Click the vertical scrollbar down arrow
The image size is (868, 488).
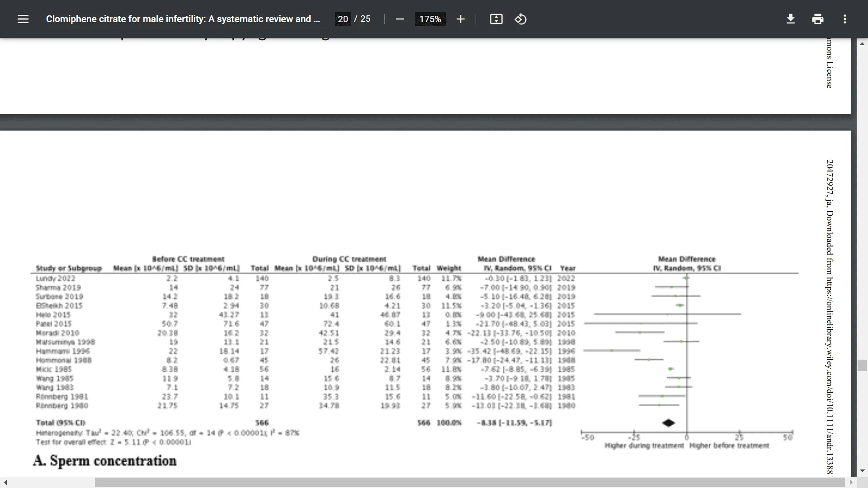[862, 471]
